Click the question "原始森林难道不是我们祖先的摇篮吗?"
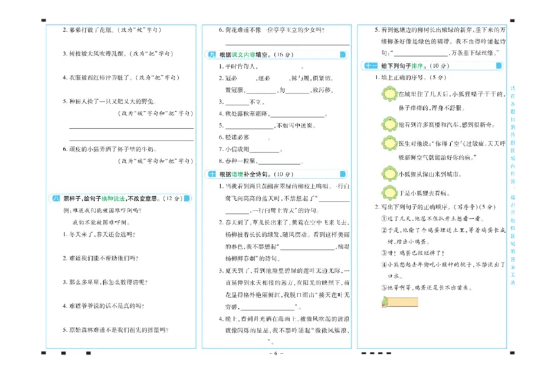This screenshot has height=392, width=554. [x=119, y=330]
